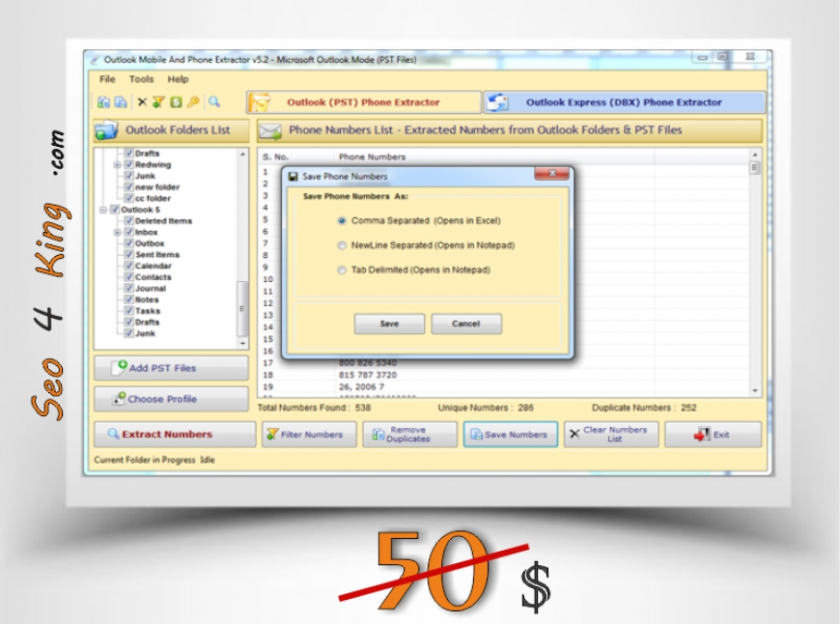Click the funnel icon on Filter Numbers button
This screenshot has height=624, width=840.
[x=272, y=434]
